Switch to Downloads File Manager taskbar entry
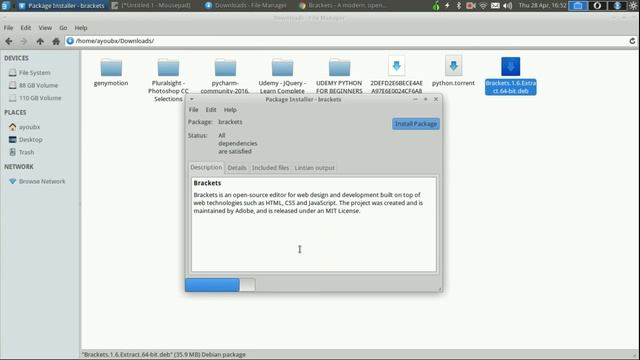Screen dimensions: 640x360 pos(246,6)
